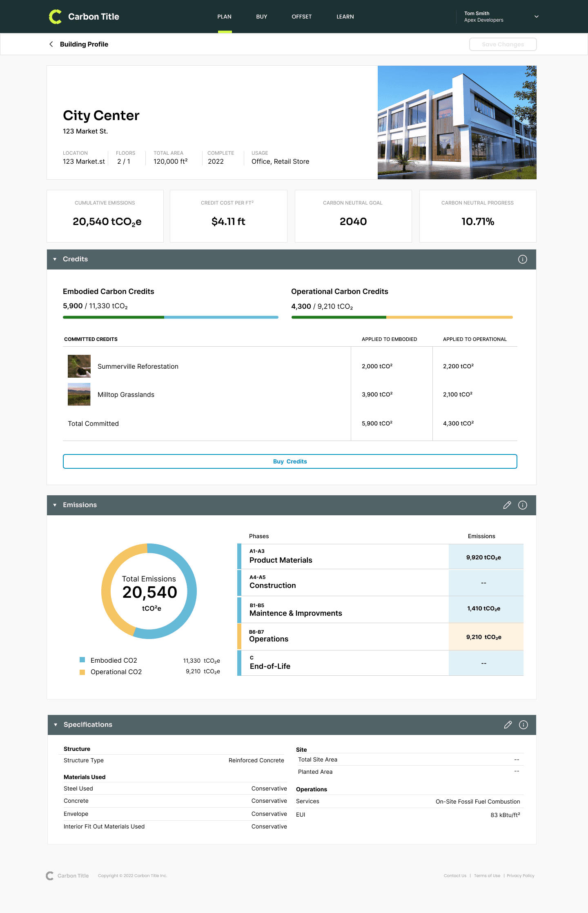Image resolution: width=588 pixels, height=913 pixels.
Task: Click the Embodied Carbon Credits progress bar
Action: (x=171, y=317)
